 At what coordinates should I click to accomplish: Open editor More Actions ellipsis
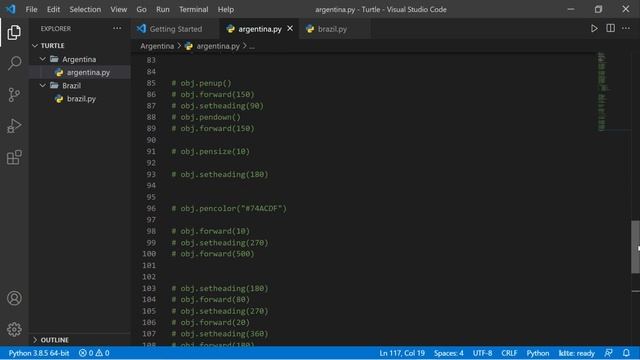[x=626, y=29]
